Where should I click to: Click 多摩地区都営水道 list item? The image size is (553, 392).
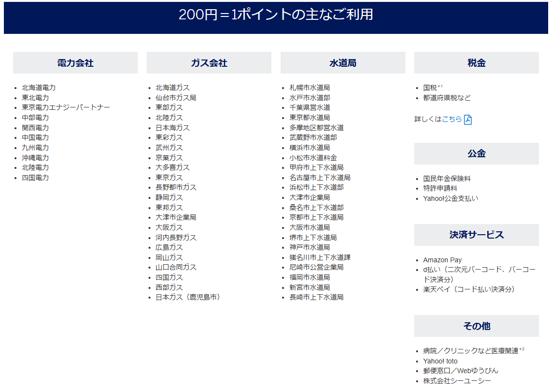pyautogui.click(x=317, y=128)
